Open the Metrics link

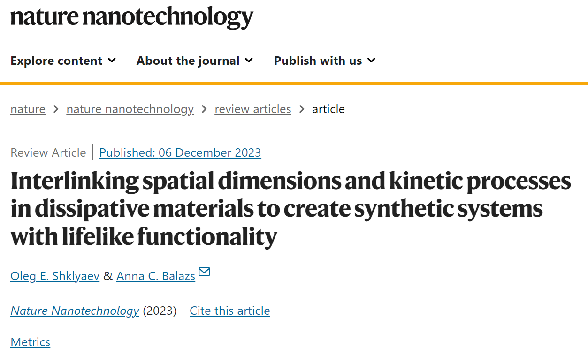pyautogui.click(x=31, y=342)
